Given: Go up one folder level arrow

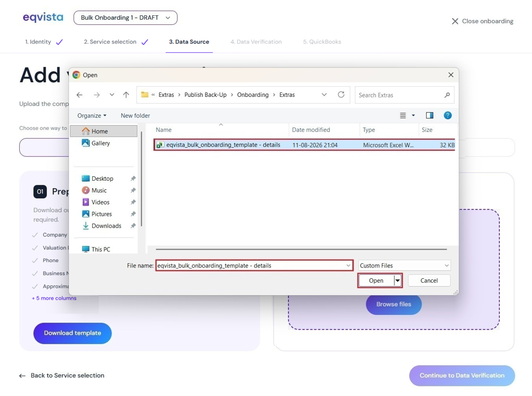Looking at the screenshot, I should 126,95.
